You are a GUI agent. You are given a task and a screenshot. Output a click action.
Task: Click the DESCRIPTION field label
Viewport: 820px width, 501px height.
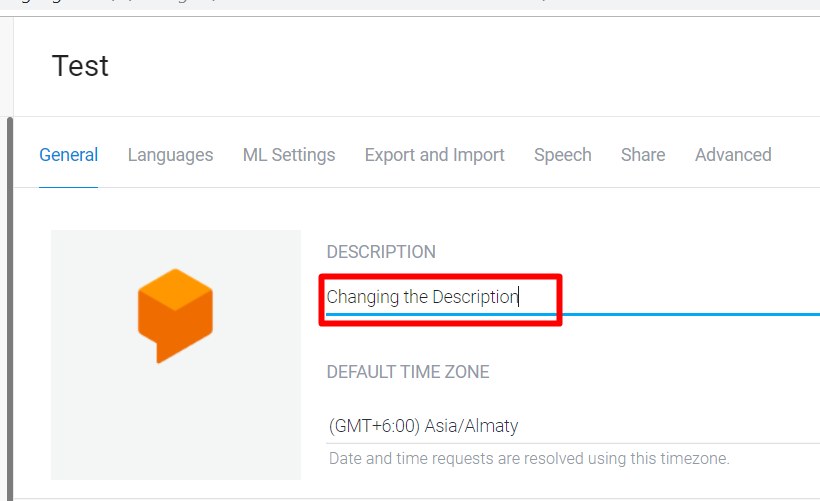tap(381, 252)
